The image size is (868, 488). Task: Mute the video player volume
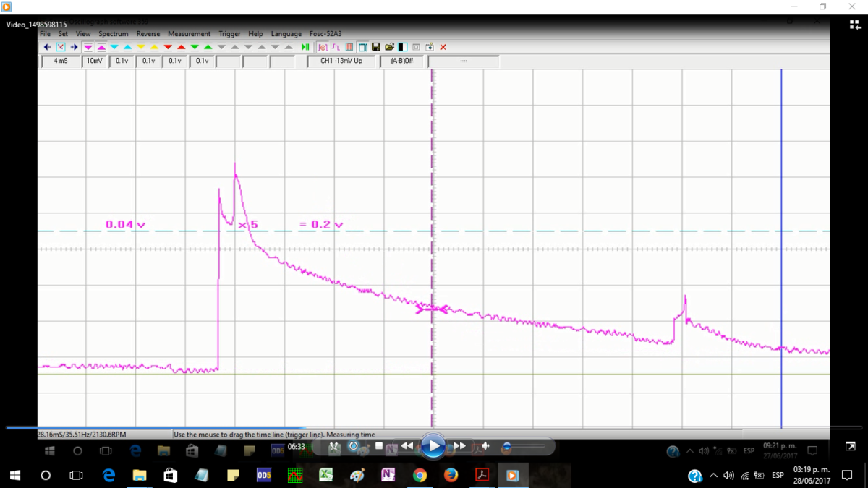click(x=487, y=447)
